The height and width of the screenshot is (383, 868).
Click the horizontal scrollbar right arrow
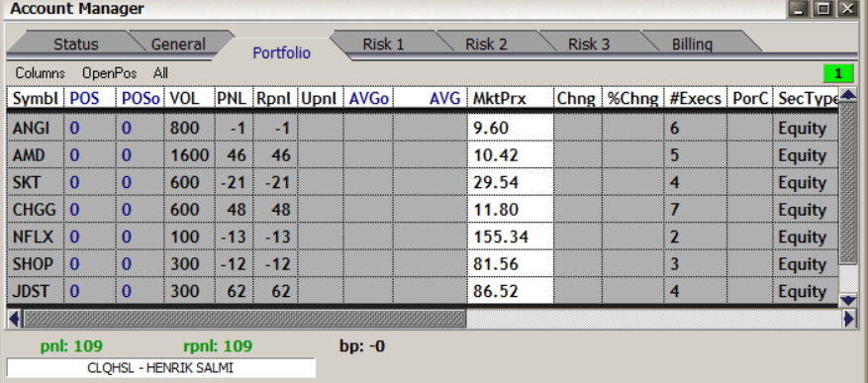[848, 319]
